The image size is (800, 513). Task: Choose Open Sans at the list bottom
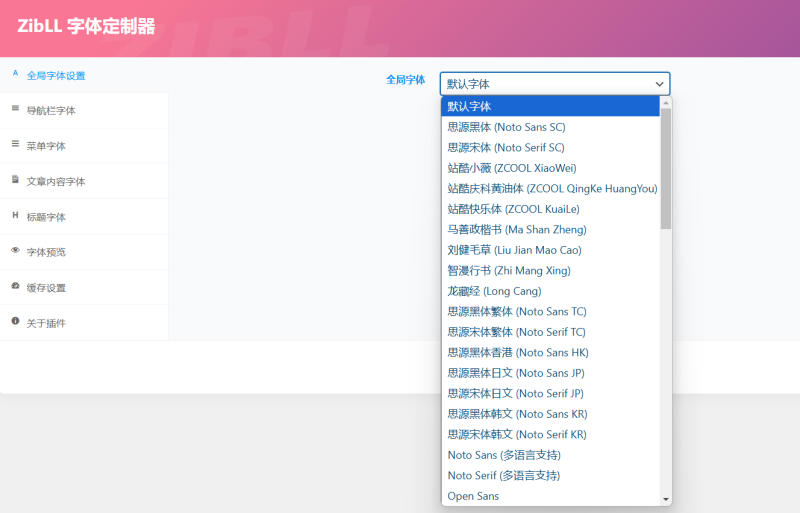tap(473, 496)
